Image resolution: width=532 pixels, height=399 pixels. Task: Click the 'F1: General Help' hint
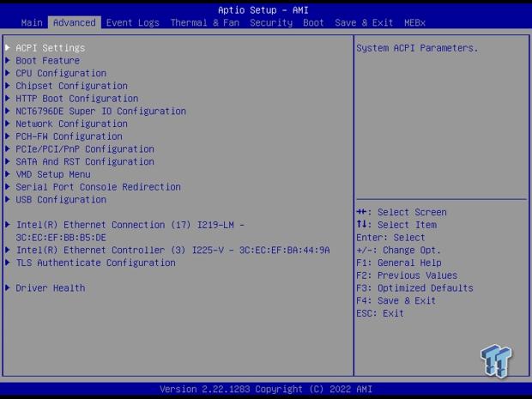(x=399, y=263)
